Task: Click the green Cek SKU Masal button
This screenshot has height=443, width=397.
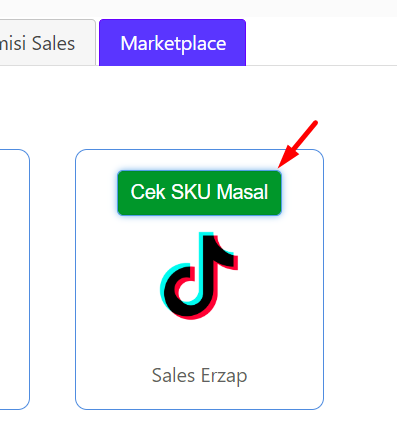Action: click(199, 193)
